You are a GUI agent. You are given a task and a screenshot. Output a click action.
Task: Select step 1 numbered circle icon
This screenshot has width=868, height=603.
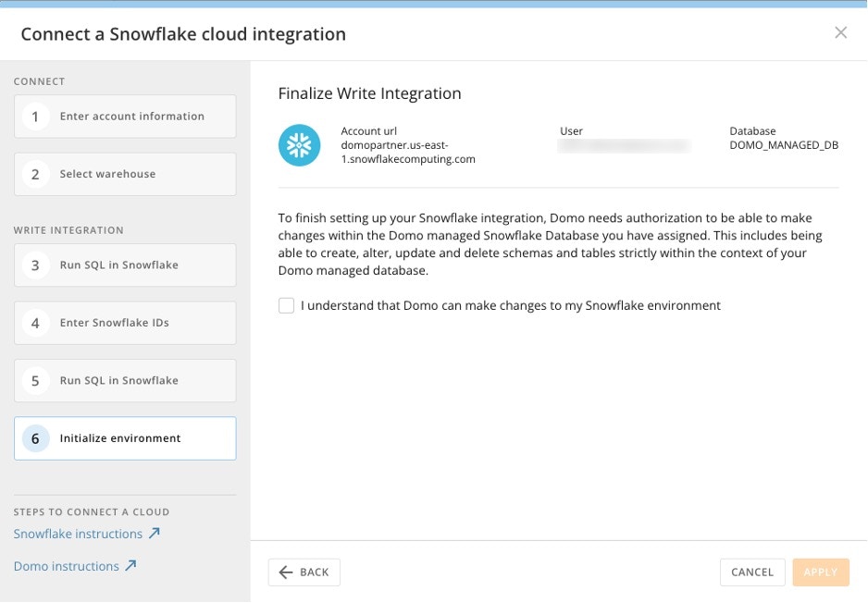tap(34, 117)
